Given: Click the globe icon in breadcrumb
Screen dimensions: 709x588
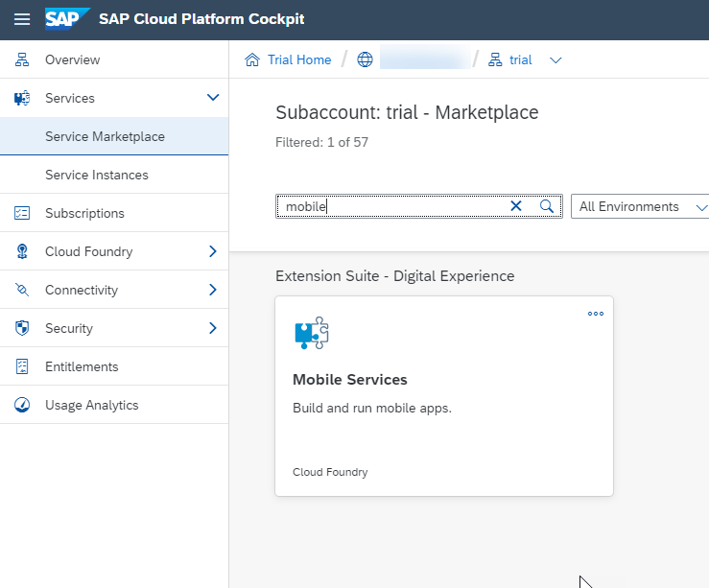Looking at the screenshot, I should pyautogui.click(x=365, y=59).
